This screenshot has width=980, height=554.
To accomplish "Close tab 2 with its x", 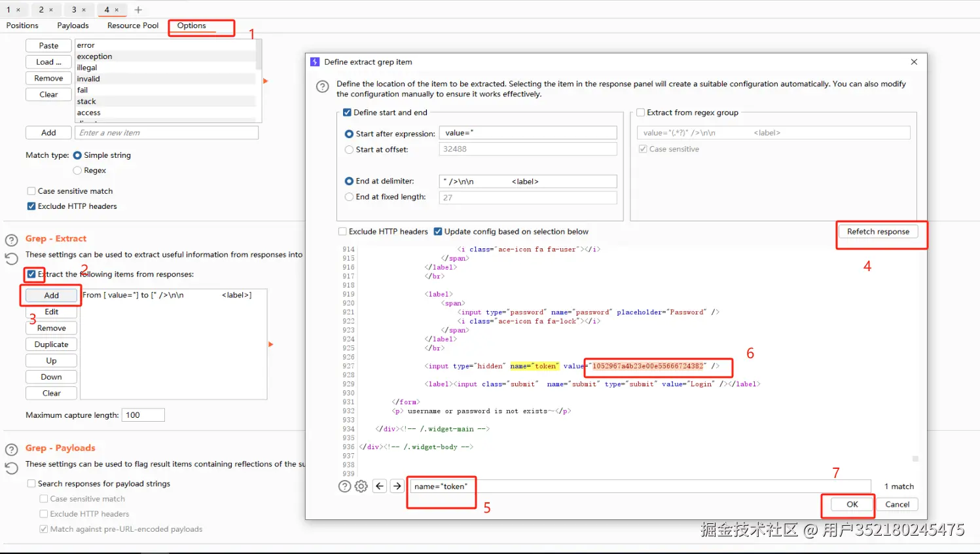I will 51,10.
